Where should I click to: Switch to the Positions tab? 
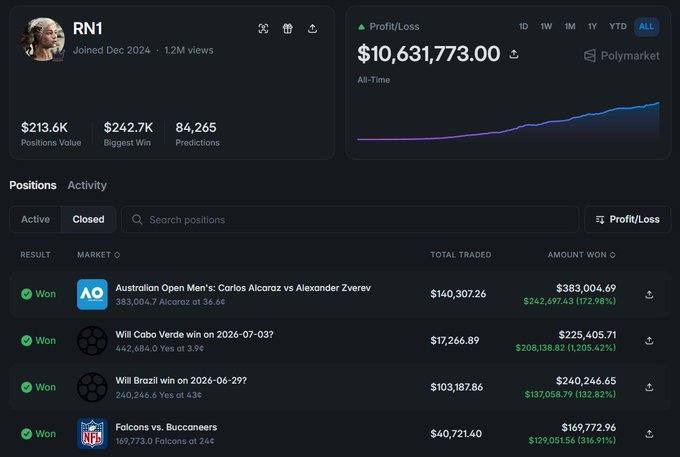[x=33, y=185]
